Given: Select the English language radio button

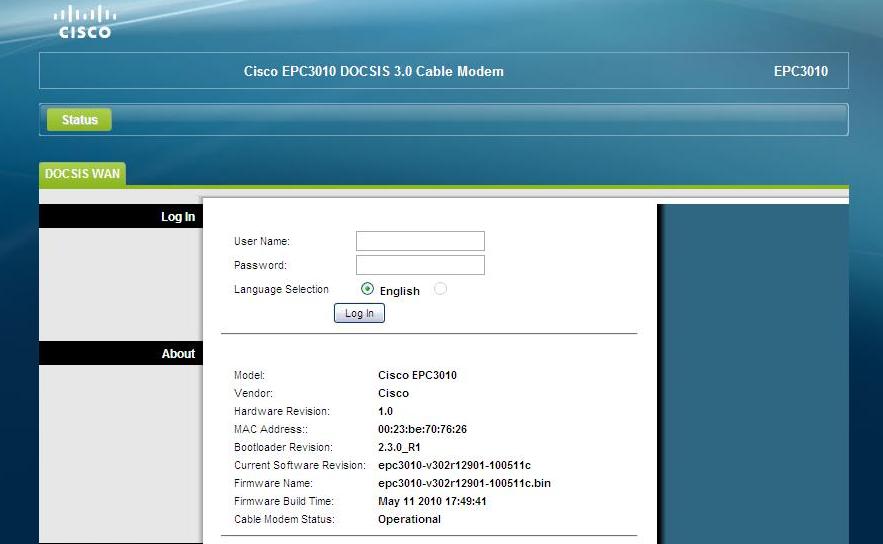Looking at the screenshot, I should 367,289.
